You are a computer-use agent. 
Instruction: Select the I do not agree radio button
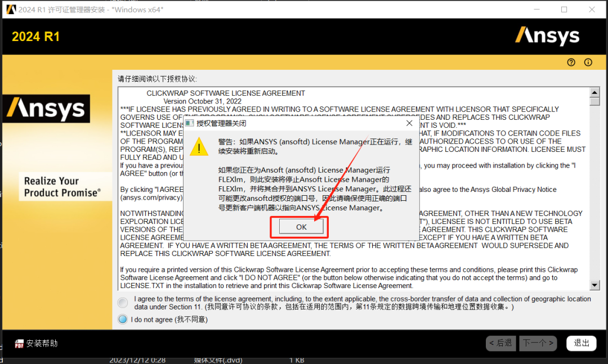[123, 320]
